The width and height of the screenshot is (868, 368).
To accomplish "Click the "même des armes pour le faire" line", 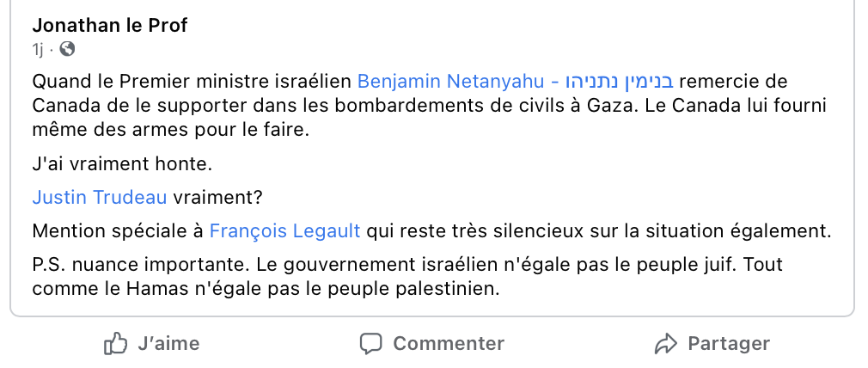I will [170, 131].
